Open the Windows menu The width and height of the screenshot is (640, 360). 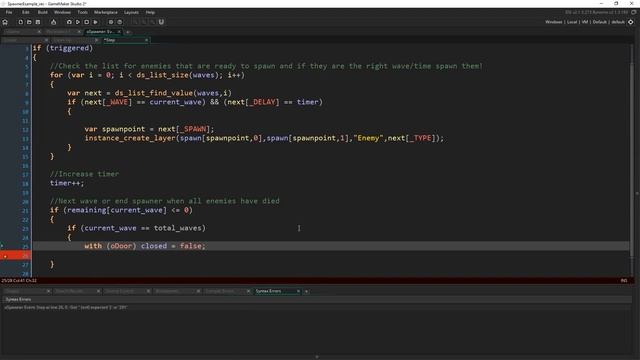(x=62, y=12)
